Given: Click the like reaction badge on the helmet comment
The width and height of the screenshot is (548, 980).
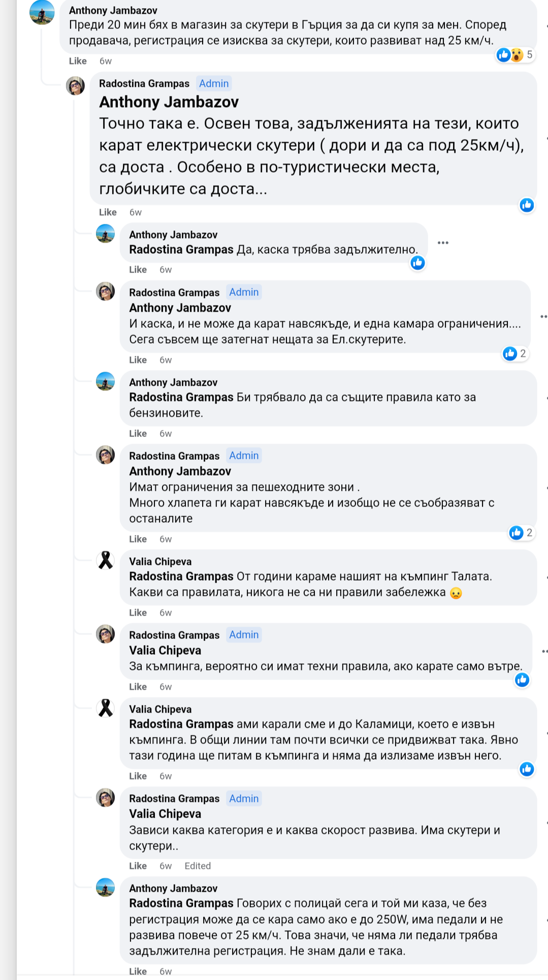Looking at the screenshot, I should coord(417,262).
